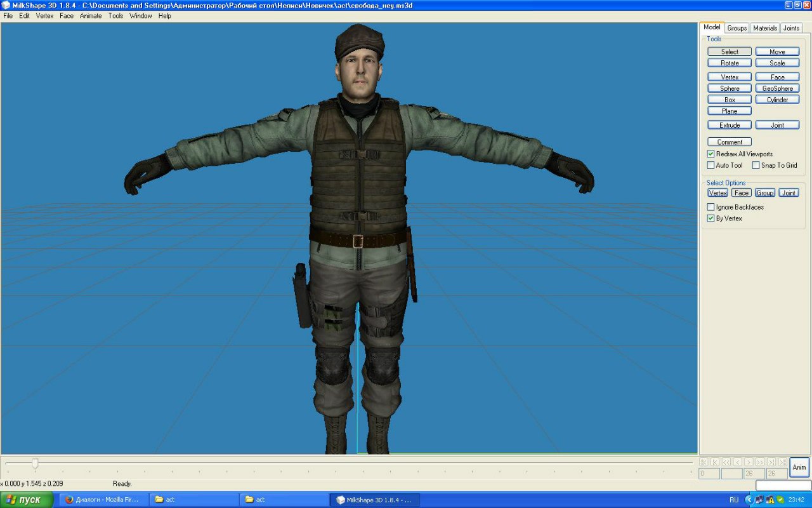This screenshot has height=508, width=812.
Task: Click the play forward button
Action: 760,462
